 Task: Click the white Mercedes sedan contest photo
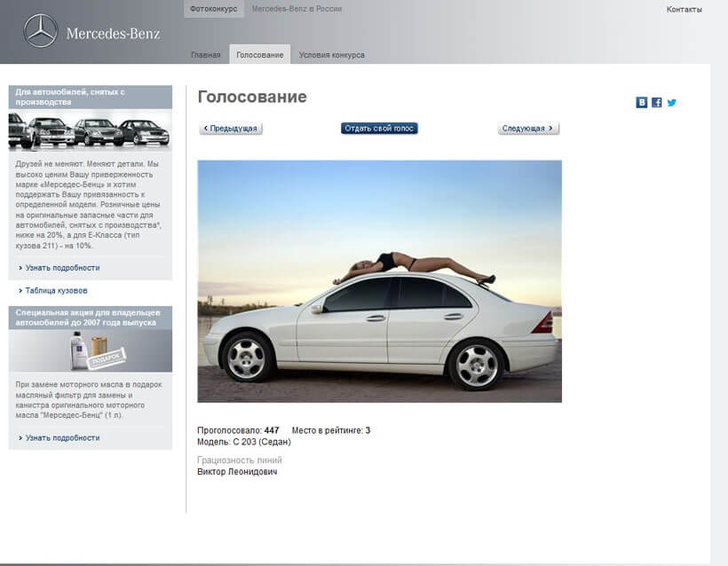(379, 281)
